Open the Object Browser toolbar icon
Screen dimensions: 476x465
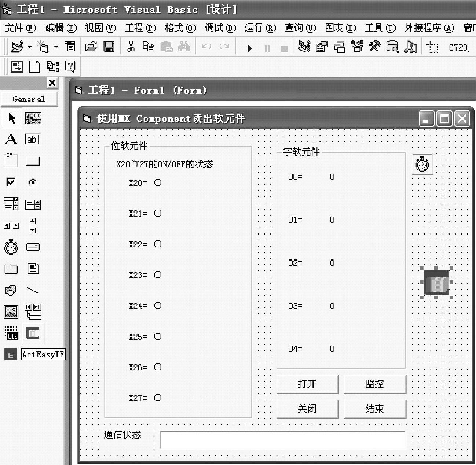tap(357, 47)
